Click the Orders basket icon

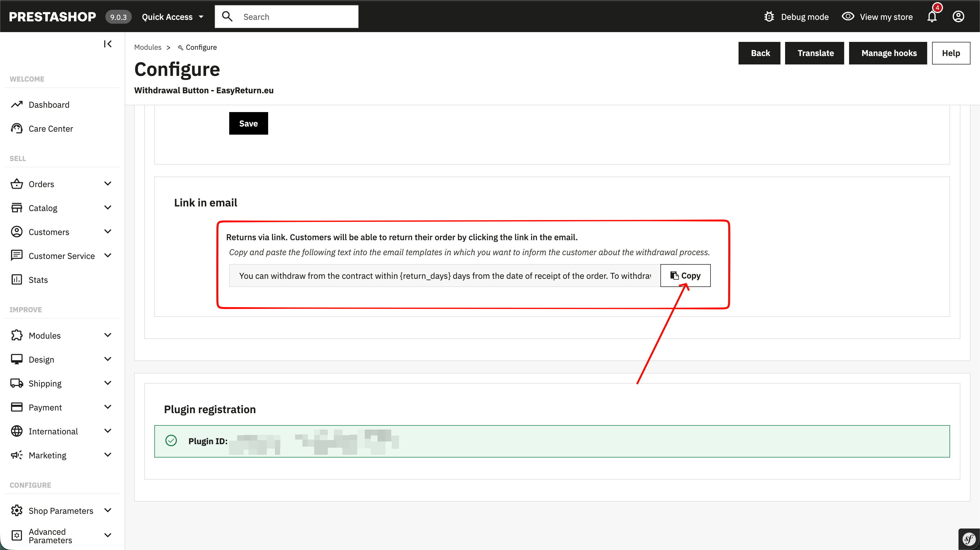[17, 184]
